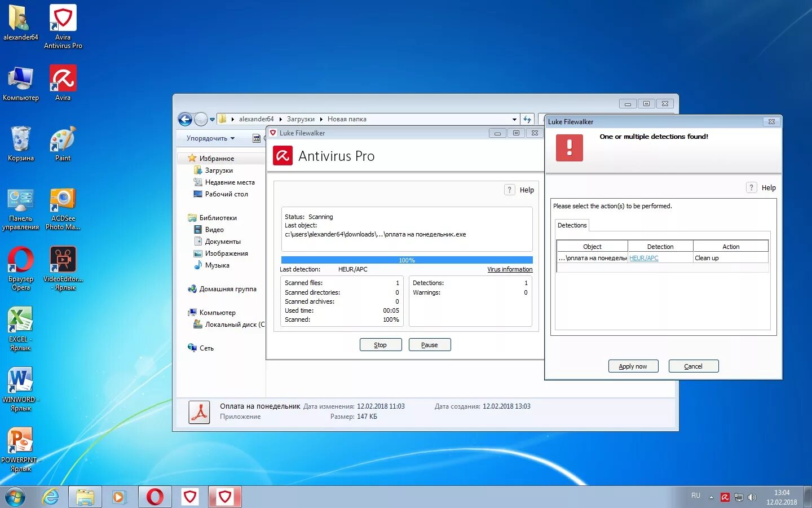
Task: Click the network tray icon
Action: [x=739, y=497]
